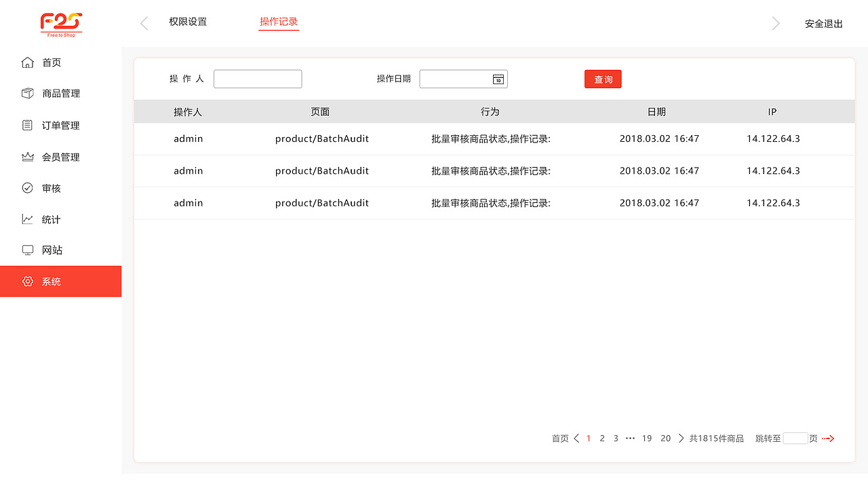Open 订单管理 in the sidebar
The width and height of the screenshot is (868, 488).
[60, 126]
